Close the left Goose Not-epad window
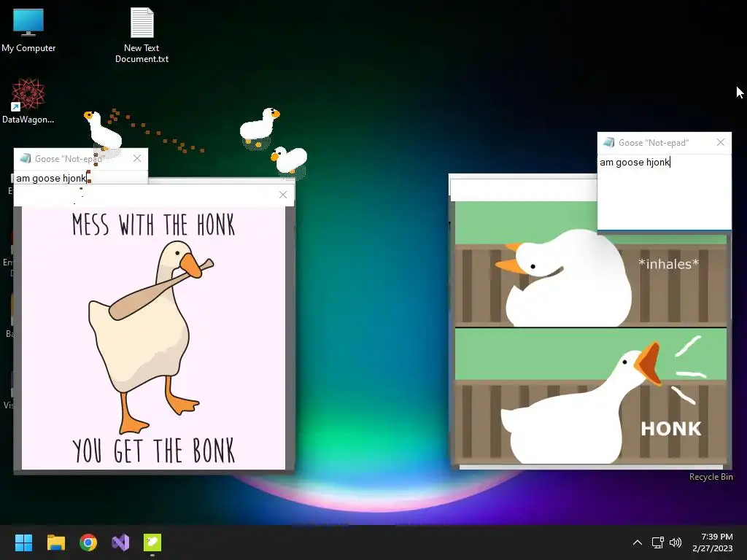Image resolution: width=747 pixels, height=560 pixels. point(137,158)
